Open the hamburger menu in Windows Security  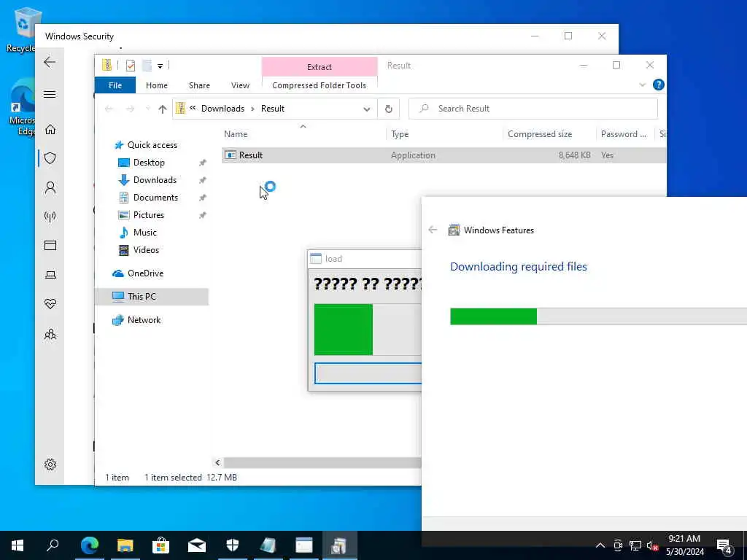(50, 94)
